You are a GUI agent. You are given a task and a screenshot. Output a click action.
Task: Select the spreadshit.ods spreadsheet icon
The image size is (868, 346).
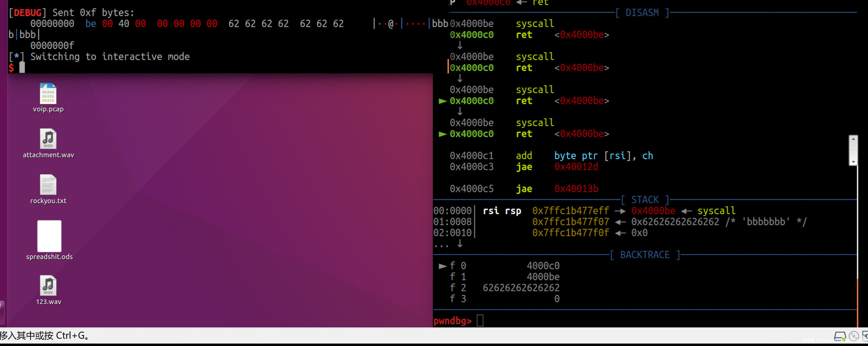tap(49, 236)
